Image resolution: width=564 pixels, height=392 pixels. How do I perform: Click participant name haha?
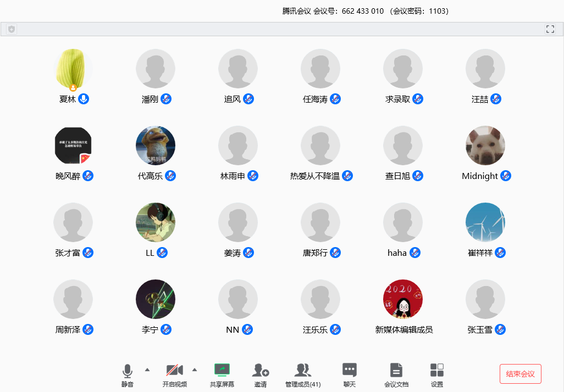(x=397, y=253)
